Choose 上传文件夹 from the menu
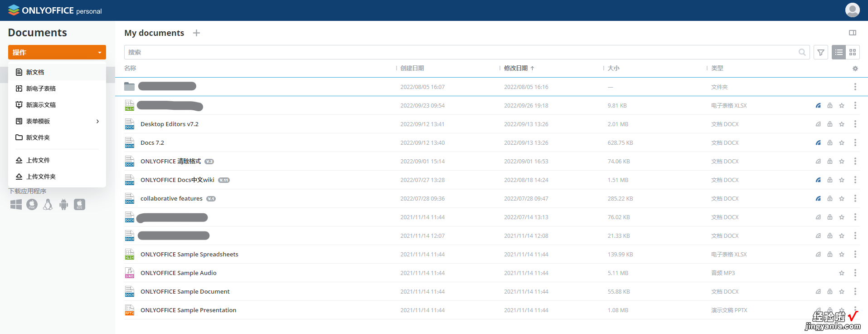The image size is (868, 334). [57, 177]
